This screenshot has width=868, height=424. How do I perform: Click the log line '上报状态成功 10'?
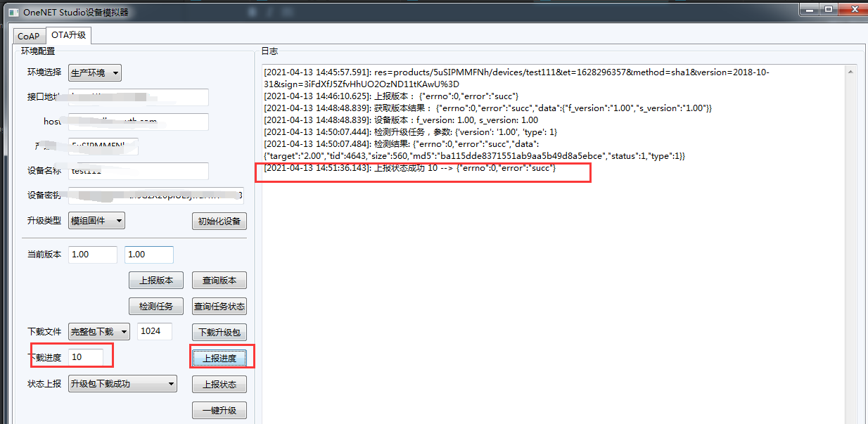tap(410, 168)
